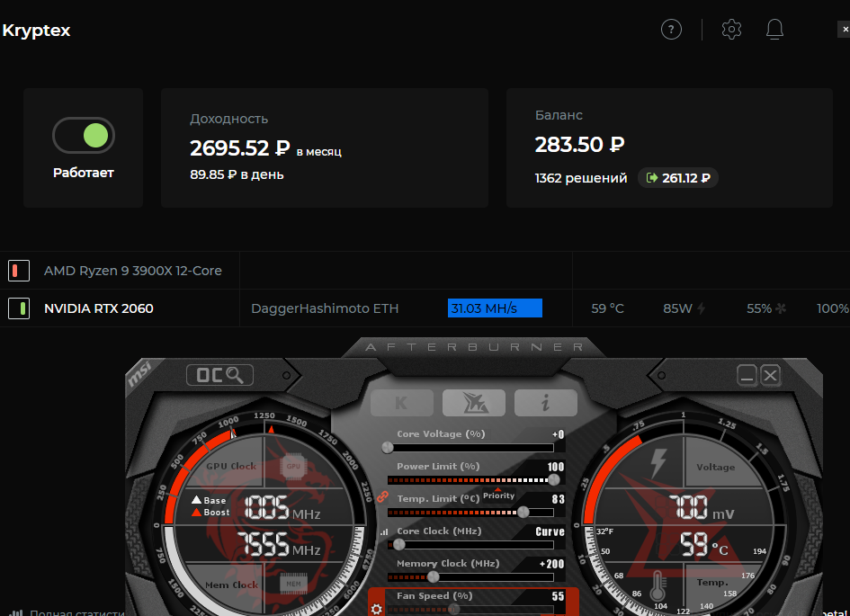This screenshot has width=850, height=616.
Task: Click the DaggerHashimoto ETH algorithm text
Action: pyautogui.click(x=325, y=308)
